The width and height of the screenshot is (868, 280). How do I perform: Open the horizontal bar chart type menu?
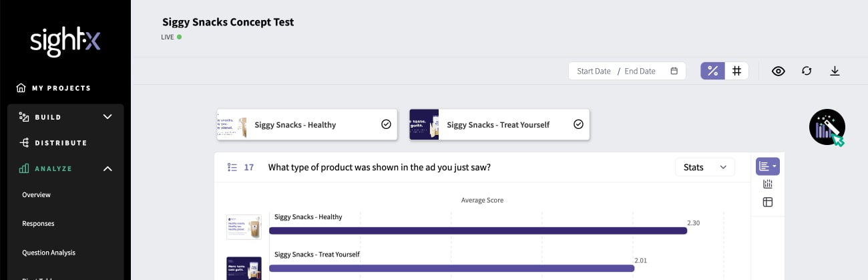pos(768,166)
